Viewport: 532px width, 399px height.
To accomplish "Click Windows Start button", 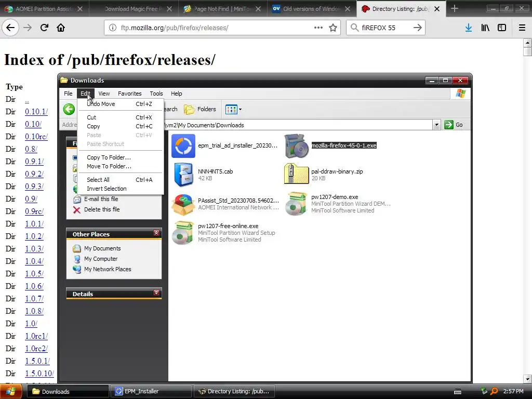I will pyautogui.click(x=11, y=392).
